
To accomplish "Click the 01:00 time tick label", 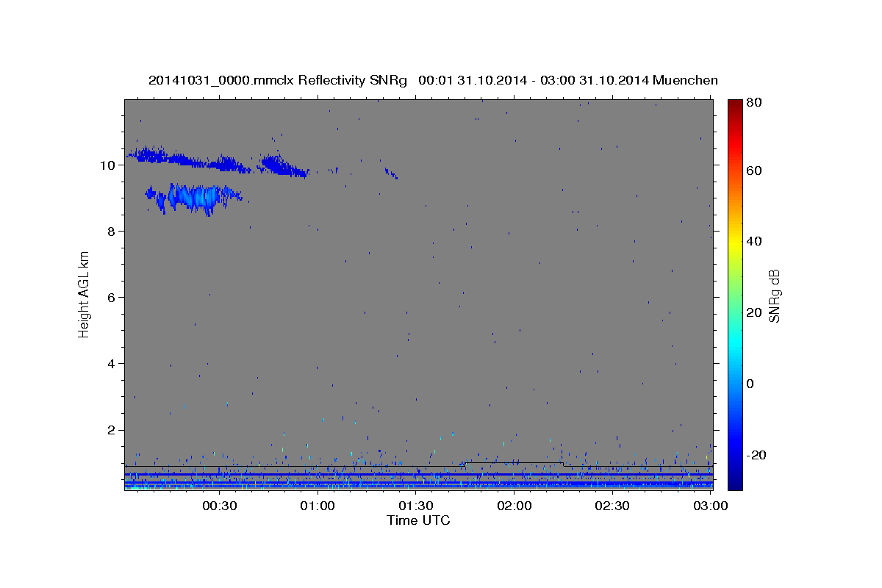I will pyautogui.click(x=318, y=506).
